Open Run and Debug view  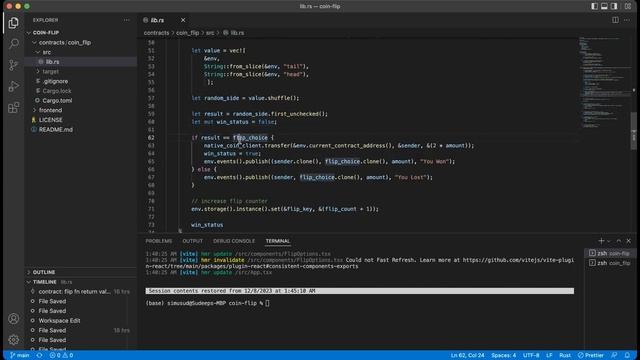(13, 86)
